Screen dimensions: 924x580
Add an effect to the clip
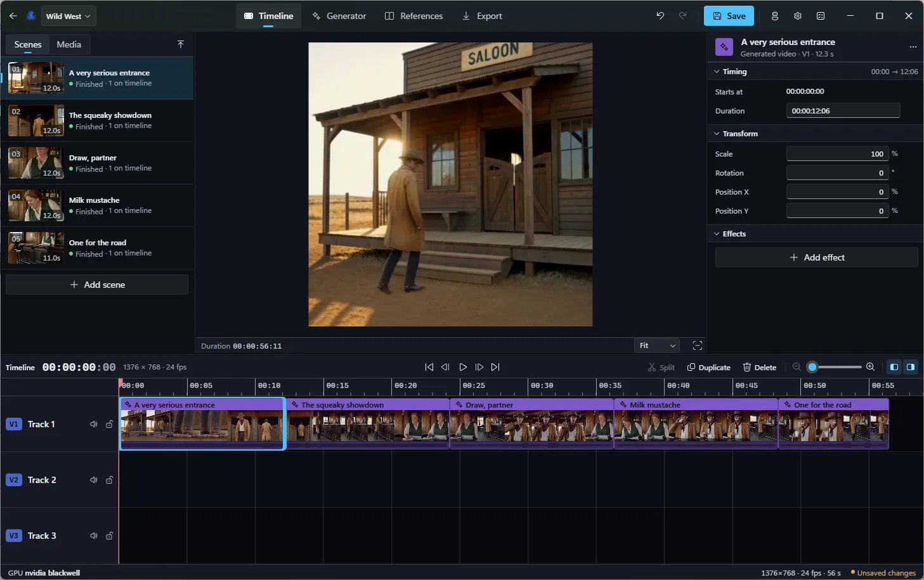tap(816, 257)
